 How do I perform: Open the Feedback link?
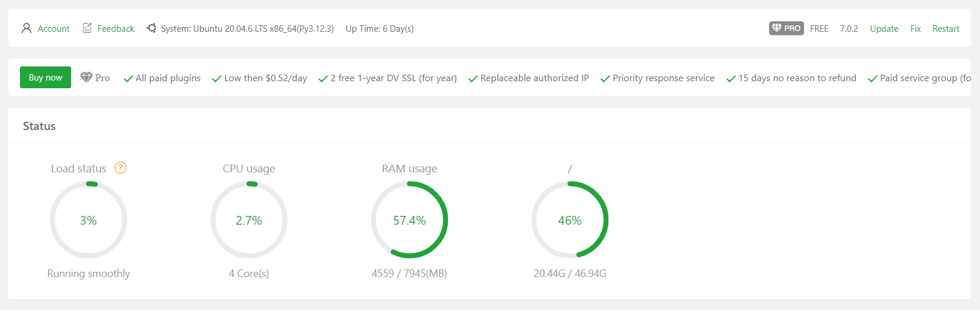click(116, 29)
